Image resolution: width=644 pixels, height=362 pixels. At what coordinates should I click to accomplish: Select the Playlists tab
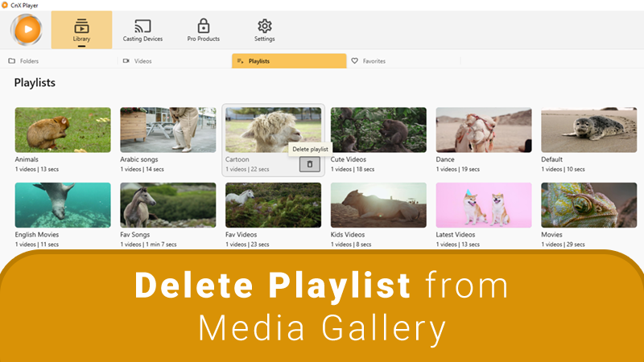coord(289,61)
